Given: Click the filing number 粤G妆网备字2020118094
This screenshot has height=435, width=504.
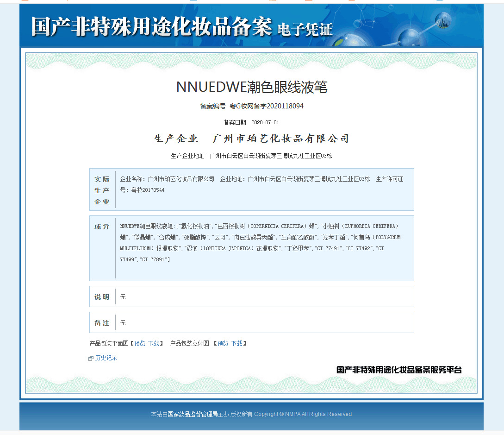Looking at the screenshot, I should pyautogui.click(x=267, y=106).
